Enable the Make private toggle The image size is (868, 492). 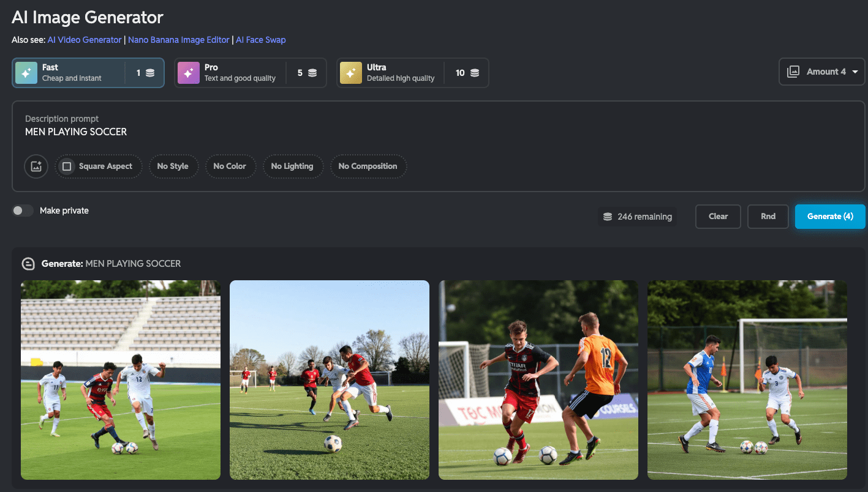click(x=23, y=210)
